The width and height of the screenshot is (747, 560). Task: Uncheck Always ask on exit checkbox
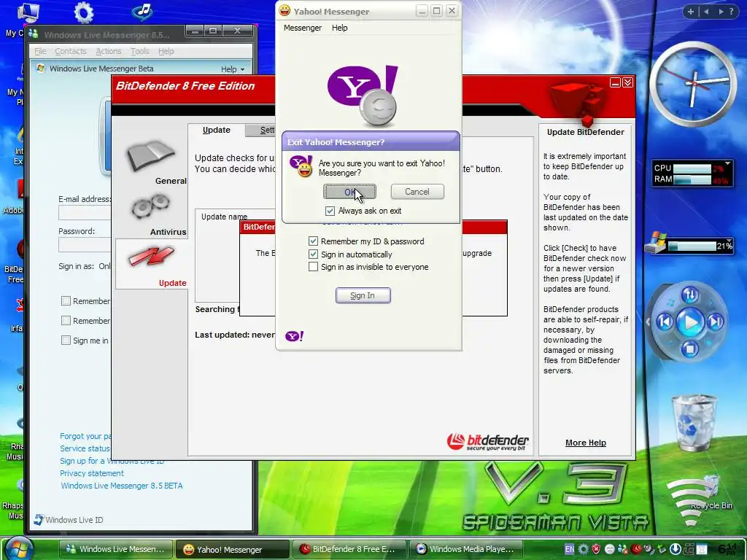point(330,211)
